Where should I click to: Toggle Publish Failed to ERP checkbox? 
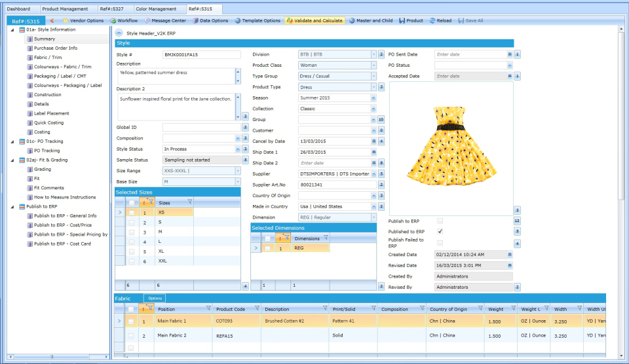click(x=440, y=242)
